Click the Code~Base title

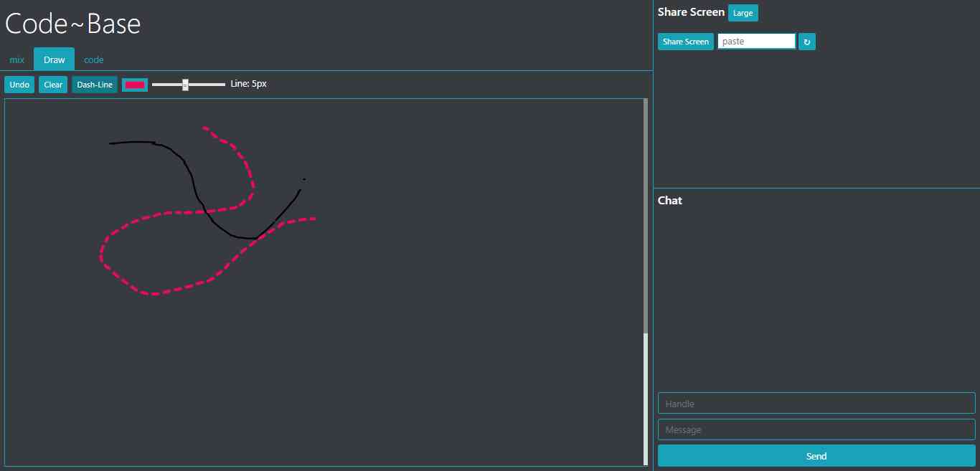73,24
